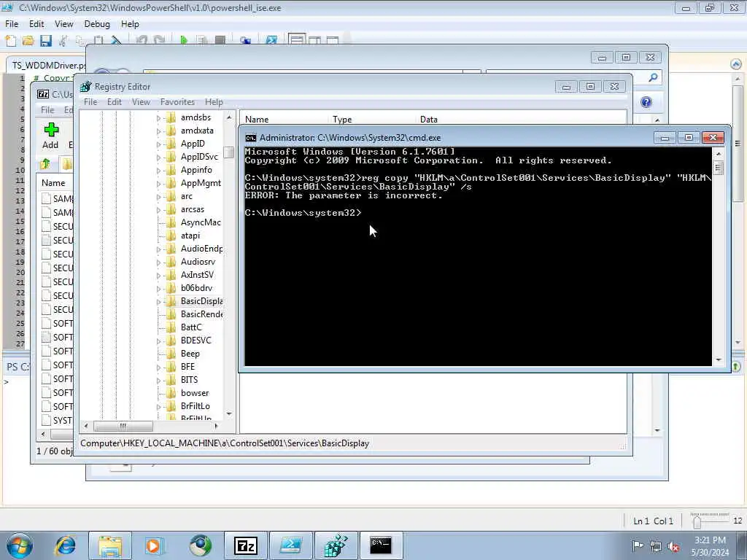
Task: Click the Registry Editor status bar key path
Action: [x=225, y=443]
